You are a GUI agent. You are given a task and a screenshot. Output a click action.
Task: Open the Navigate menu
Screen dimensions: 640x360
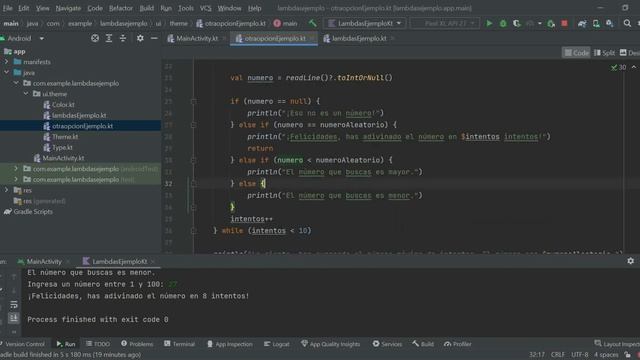[x=68, y=8]
